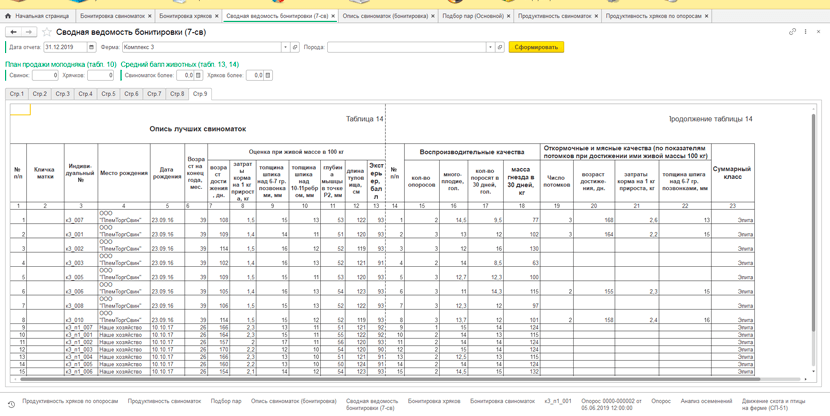This screenshot has width=830, height=416.
Task: Open history clock icon in bottom panel
Action: [x=12, y=405]
